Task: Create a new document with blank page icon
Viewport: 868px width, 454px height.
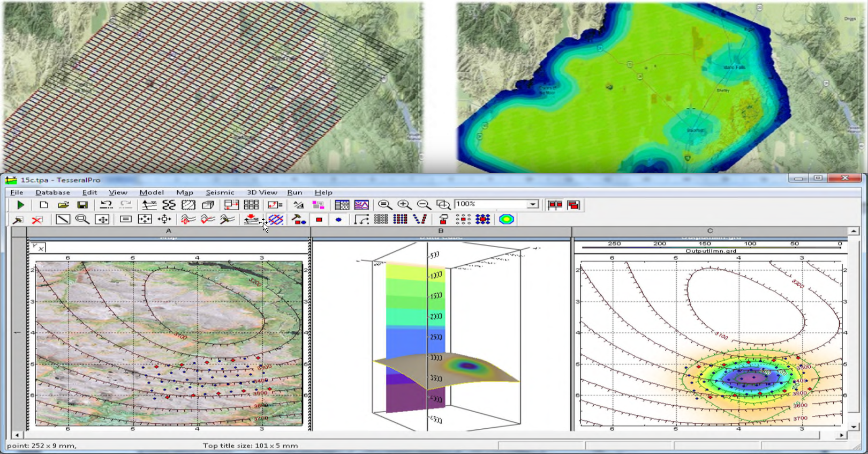Action: pos(44,205)
